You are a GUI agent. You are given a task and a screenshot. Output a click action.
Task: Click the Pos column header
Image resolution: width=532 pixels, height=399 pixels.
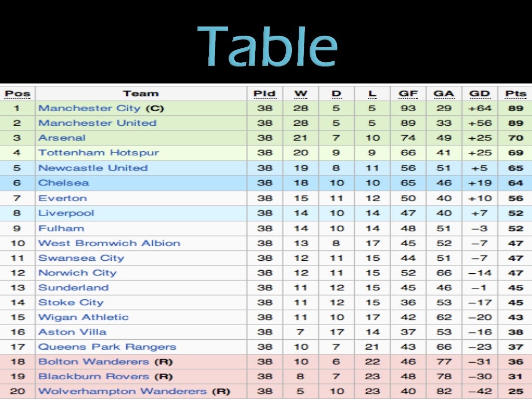click(x=18, y=94)
